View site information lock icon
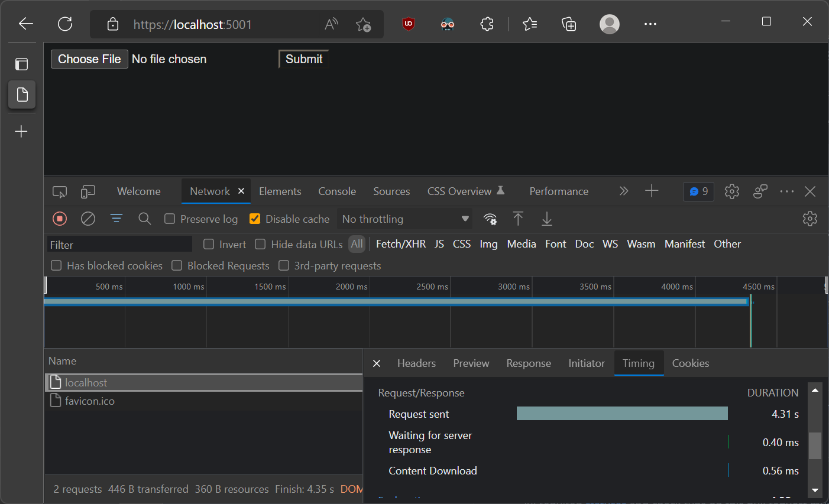 [x=112, y=24]
